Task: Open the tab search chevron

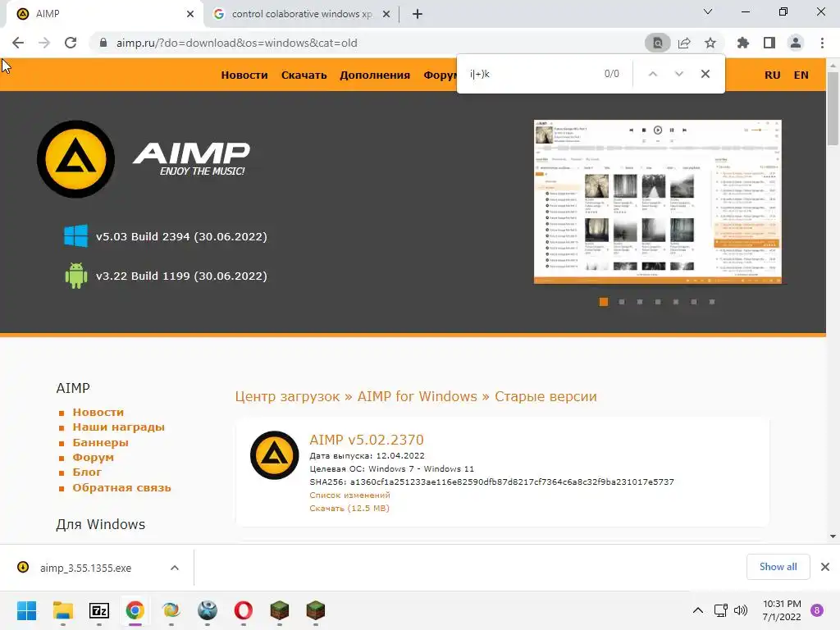Action: coord(708,11)
